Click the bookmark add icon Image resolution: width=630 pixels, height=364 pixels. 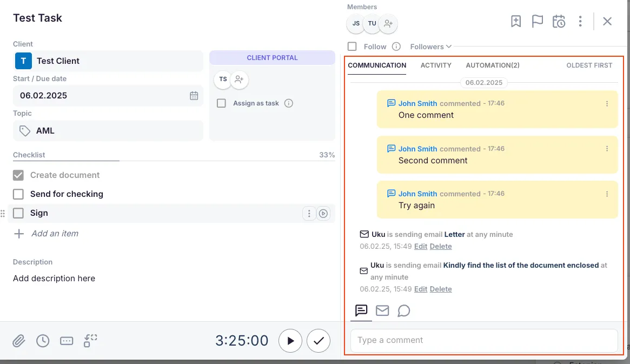coord(516,22)
